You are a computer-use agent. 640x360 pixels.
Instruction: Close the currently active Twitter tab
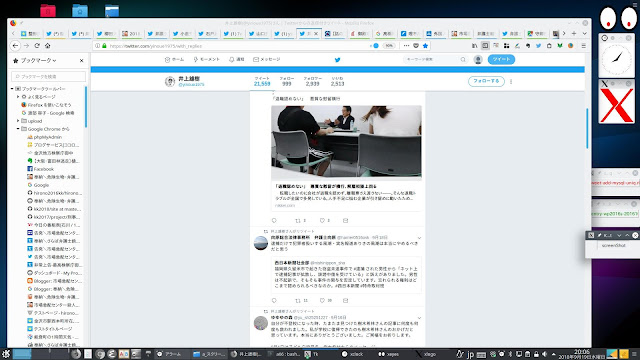tap(316, 33)
